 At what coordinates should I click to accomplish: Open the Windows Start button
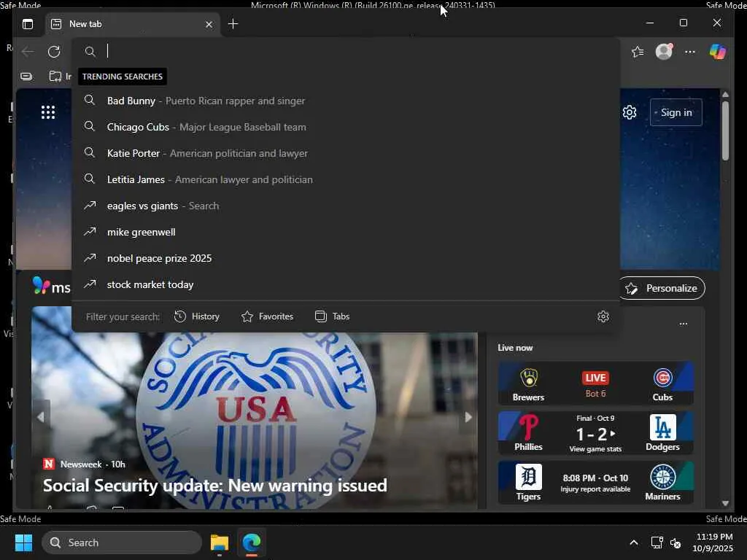tap(23, 542)
